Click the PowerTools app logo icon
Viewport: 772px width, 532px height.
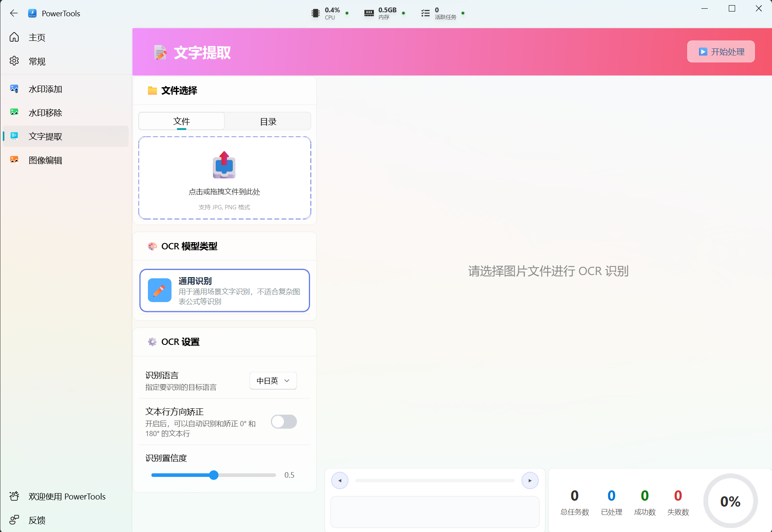(x=32, y=13)
